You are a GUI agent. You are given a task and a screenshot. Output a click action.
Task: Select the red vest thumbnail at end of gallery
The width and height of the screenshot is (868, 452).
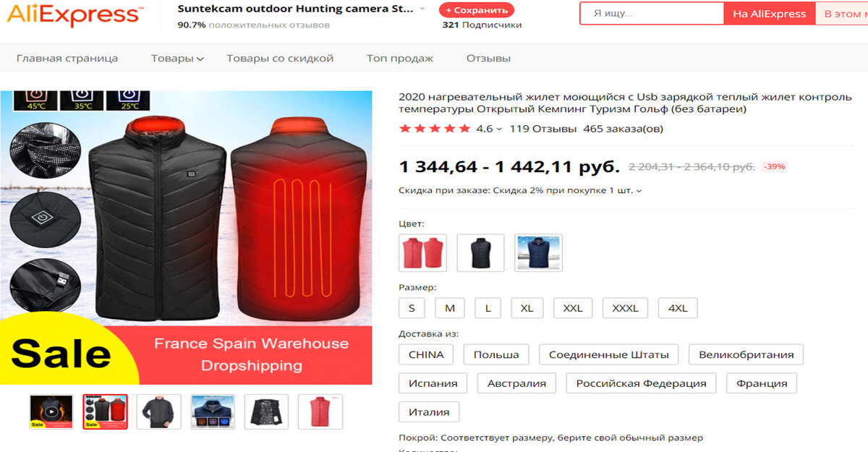coord(320,412)
